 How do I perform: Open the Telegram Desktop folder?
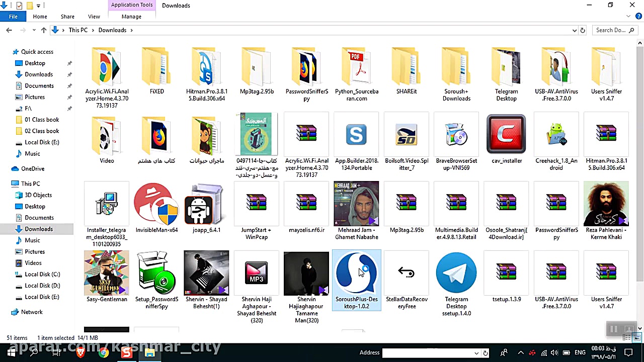tap(506, 74)
